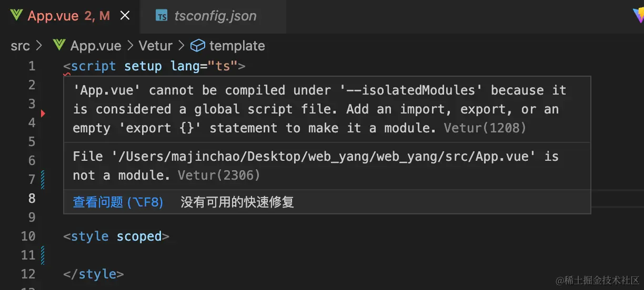Click Vue logo icon at top-right corner
This screenshot has width=644, height=290.
click(x=638, y=16)
